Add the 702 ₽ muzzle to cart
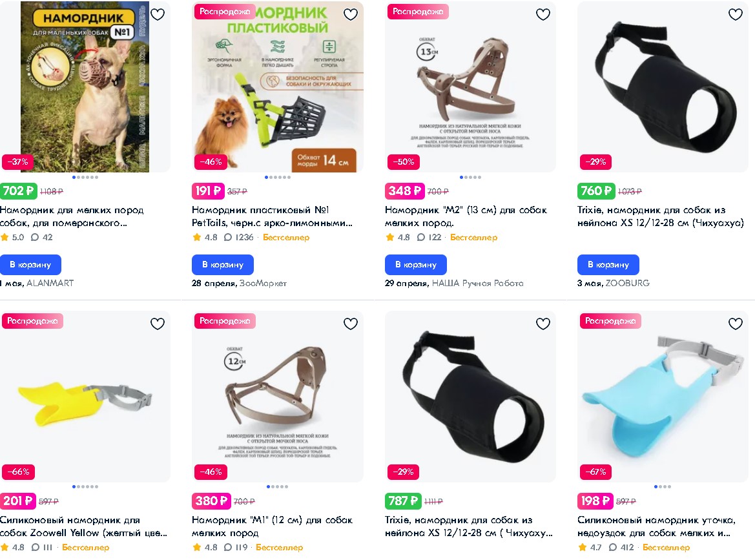755x560 pixels. [x=30, y=264]
